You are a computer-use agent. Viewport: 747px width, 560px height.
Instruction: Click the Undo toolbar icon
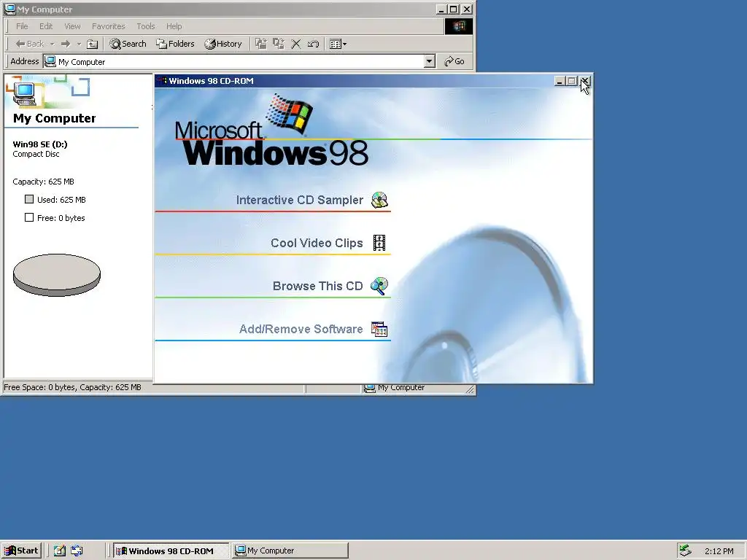[x=313, y=44]
